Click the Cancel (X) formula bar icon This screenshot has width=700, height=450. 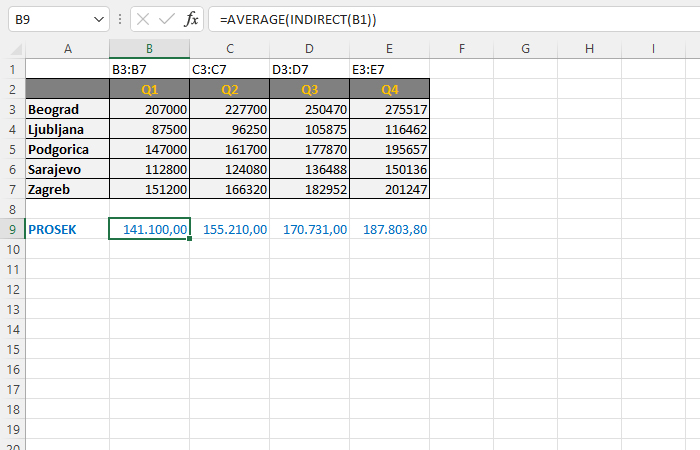click(144, 19)
